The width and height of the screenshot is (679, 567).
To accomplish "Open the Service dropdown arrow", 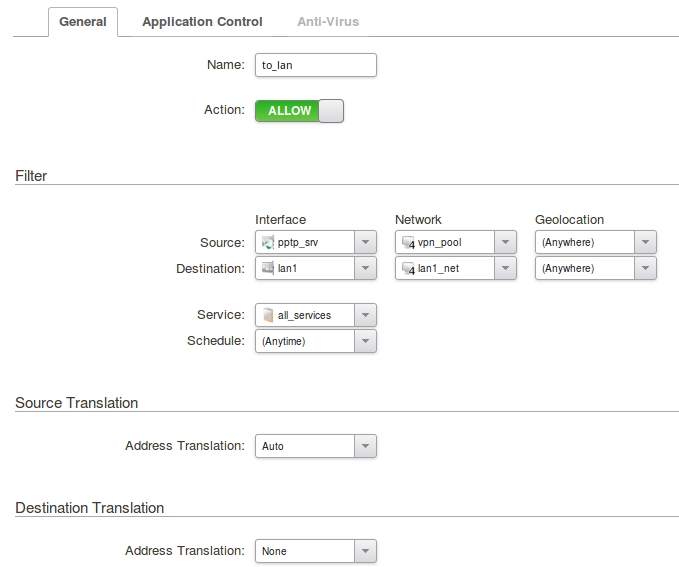I will [365, 315].
